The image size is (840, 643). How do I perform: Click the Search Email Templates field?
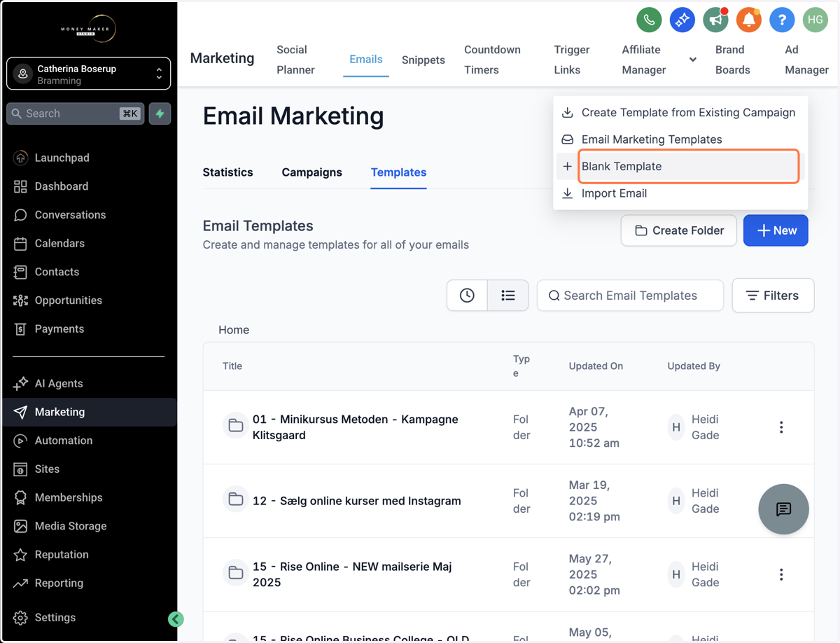pyautogui.click(x=630, y=296)
